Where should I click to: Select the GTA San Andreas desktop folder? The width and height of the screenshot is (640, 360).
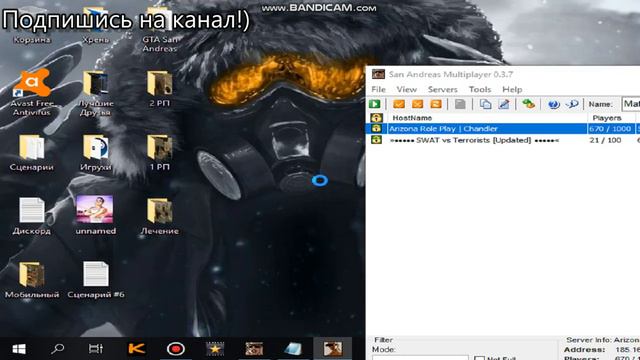pyautogui.click(x=160, y=30)
